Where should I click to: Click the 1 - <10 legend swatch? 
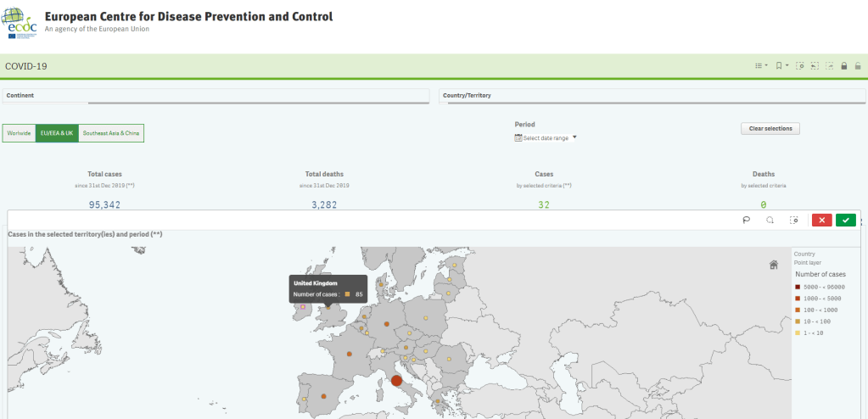point(797,333)
